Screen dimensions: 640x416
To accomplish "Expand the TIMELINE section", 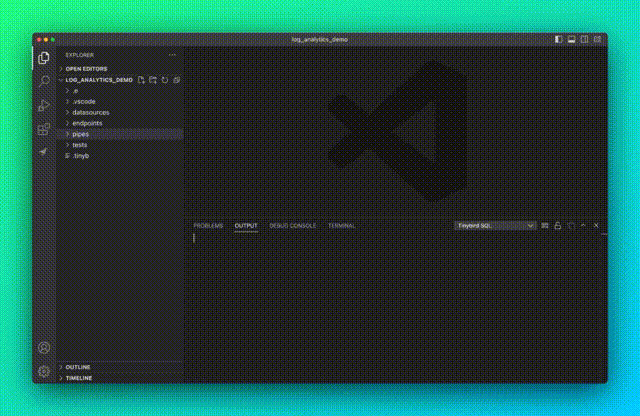I will tap(79, 378).
